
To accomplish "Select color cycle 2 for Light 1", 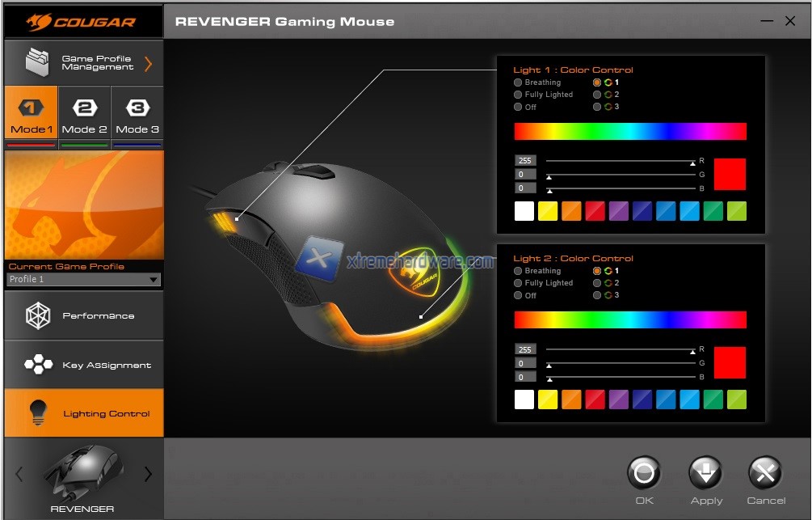I will (x=597, y=95).
